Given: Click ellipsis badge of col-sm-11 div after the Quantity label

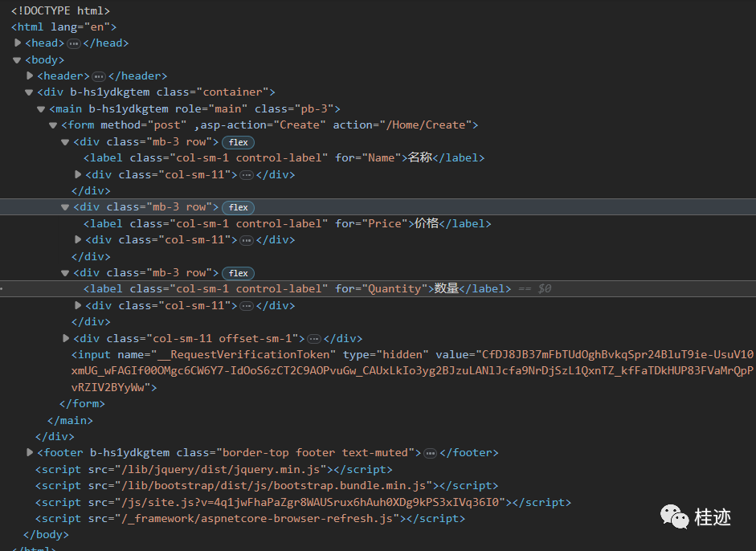Looking at the screenshot, I should (247, 306).
